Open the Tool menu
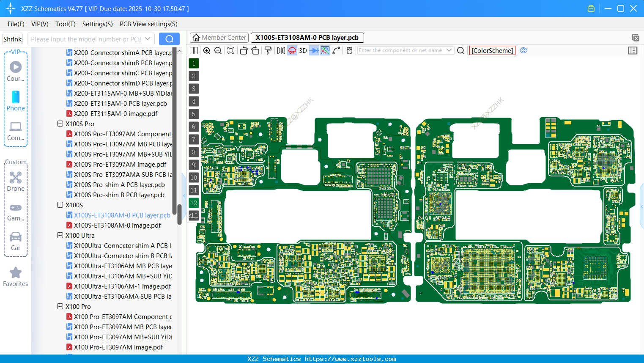The image size is (644, 363). [65, 24]
